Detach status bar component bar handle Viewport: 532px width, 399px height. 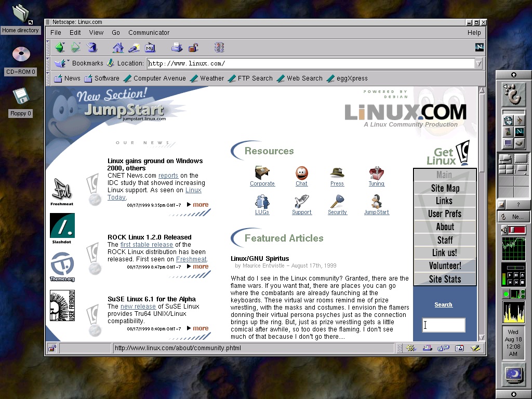click(400, 348)
